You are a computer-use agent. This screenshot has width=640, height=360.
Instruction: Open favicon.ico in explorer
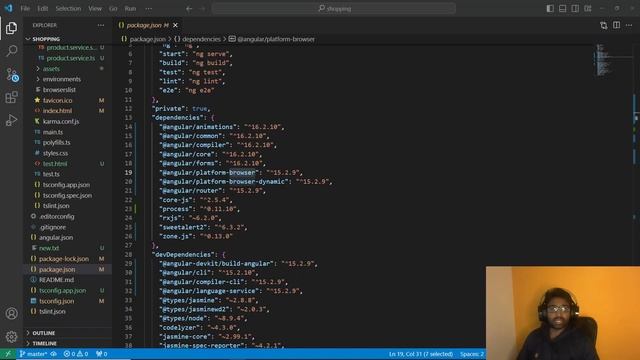click(67, 100)
